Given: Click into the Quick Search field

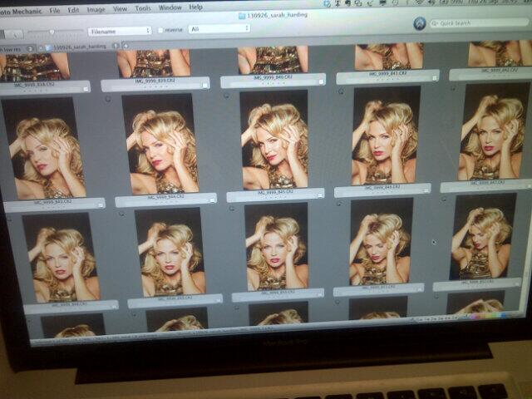Looking at the screenshot, I should coord(479,22).
